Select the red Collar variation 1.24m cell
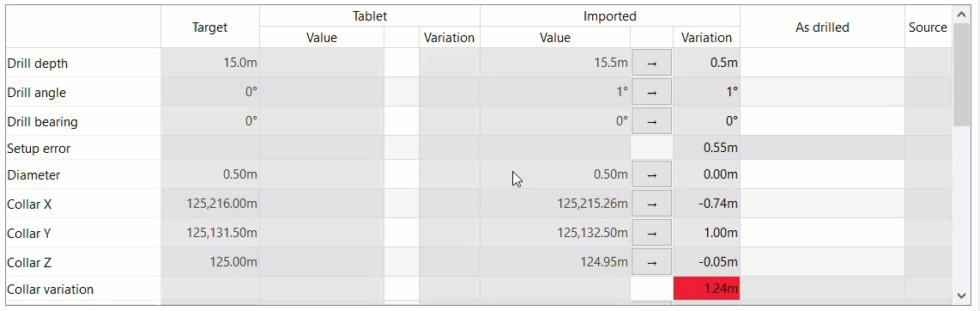 pos(707,290)
